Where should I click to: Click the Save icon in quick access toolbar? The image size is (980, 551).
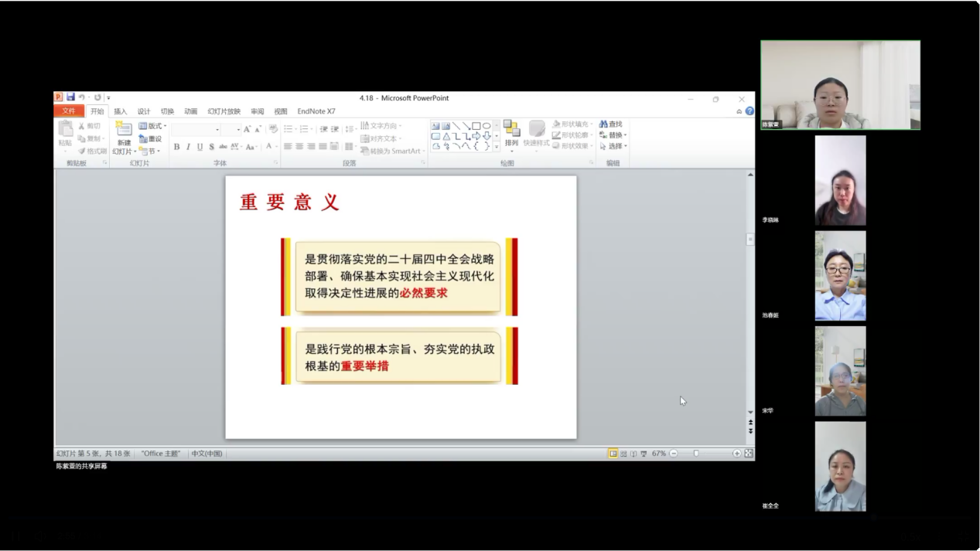70,97
